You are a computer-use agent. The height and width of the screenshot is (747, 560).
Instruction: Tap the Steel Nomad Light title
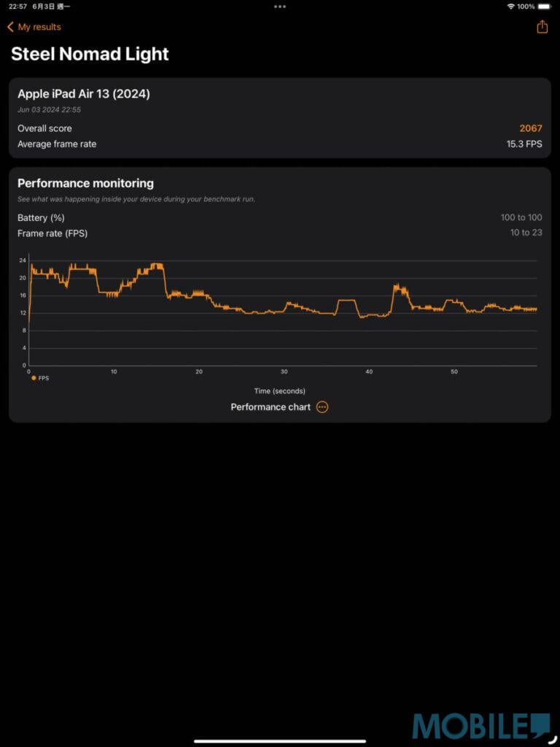click(90, 54)
